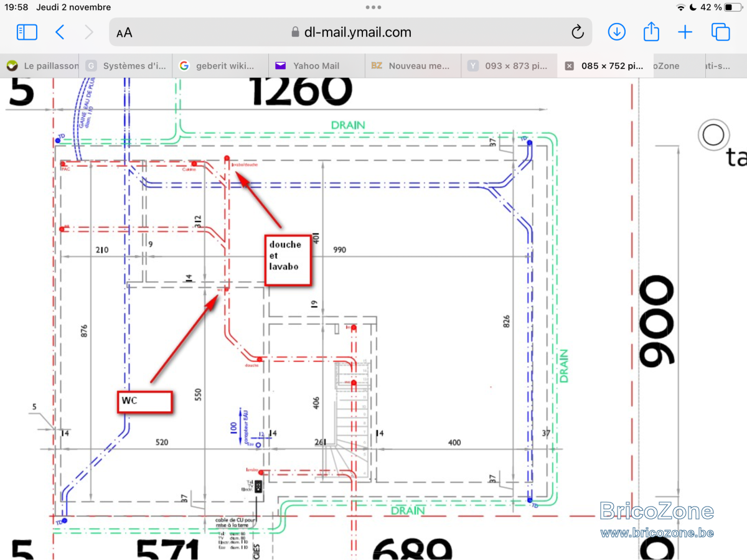Tap the battery status indicator
Viewport: 747px width, 560px height.
tap(733, 7)
